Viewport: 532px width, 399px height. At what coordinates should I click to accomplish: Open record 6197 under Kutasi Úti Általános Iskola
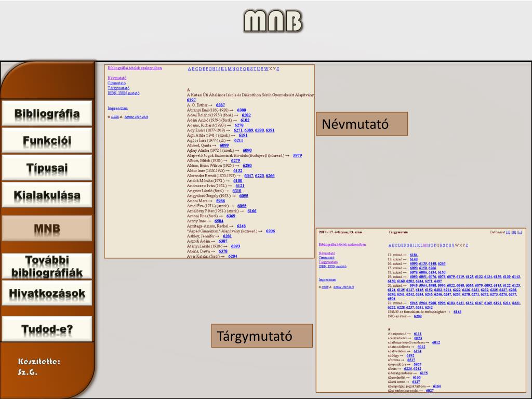pos(191,100)
